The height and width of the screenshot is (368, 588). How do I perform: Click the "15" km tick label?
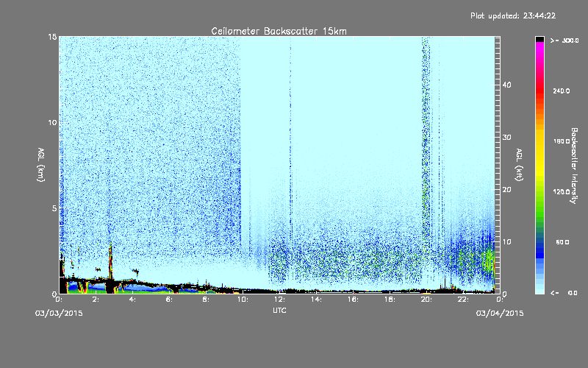(52, 37)
